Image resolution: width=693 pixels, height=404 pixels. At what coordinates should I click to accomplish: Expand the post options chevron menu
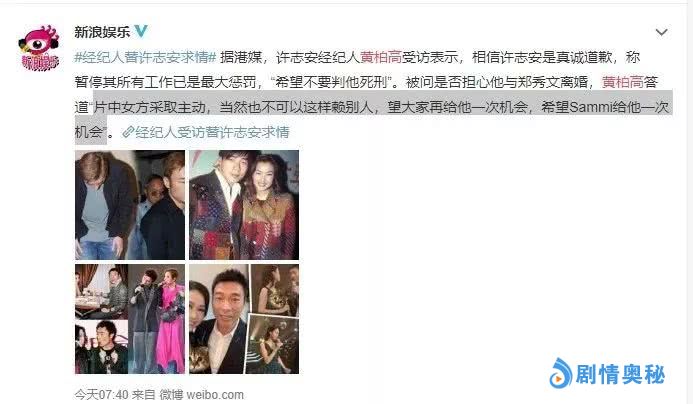coord(661,32)
